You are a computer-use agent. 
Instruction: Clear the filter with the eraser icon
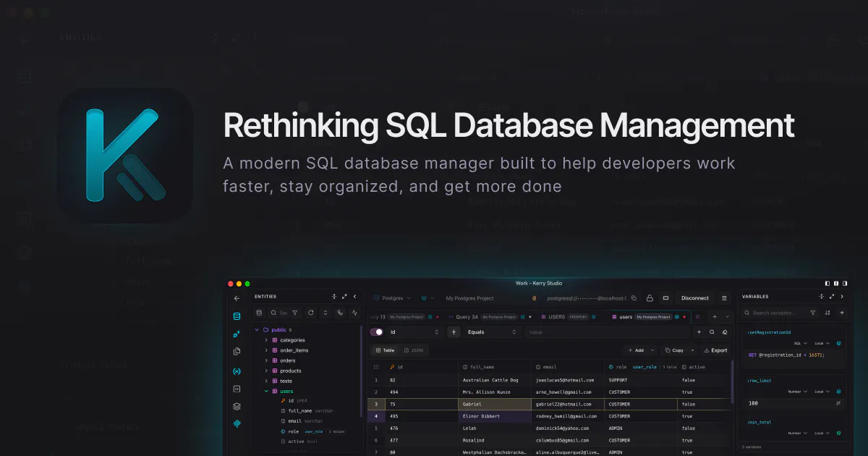click(x=725, y=332)
